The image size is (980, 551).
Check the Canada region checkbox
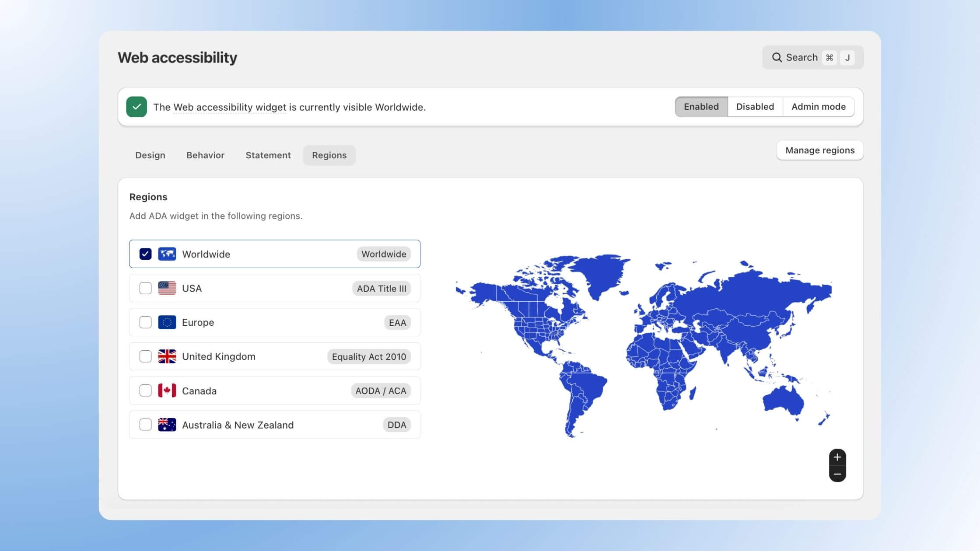pos(145,391)
